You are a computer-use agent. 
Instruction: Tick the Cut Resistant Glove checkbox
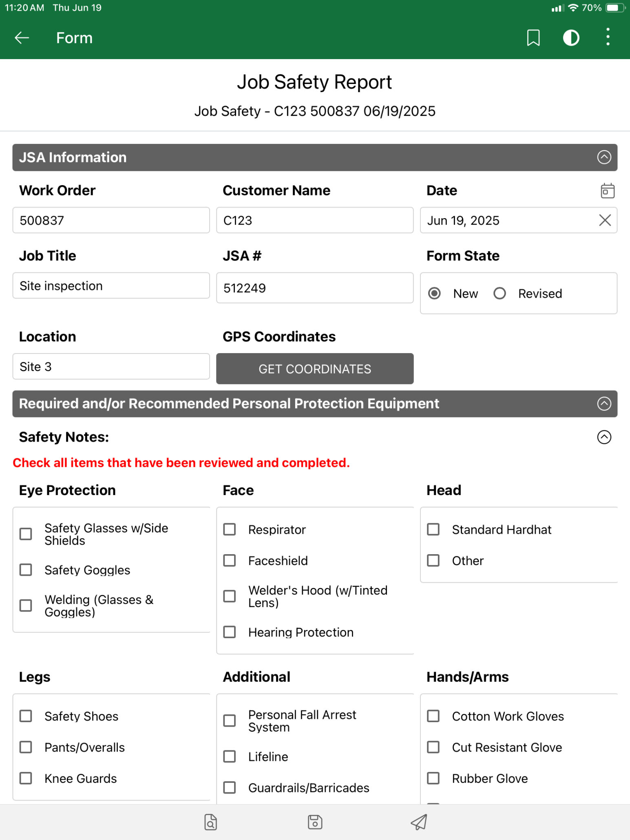click(433, 747)
